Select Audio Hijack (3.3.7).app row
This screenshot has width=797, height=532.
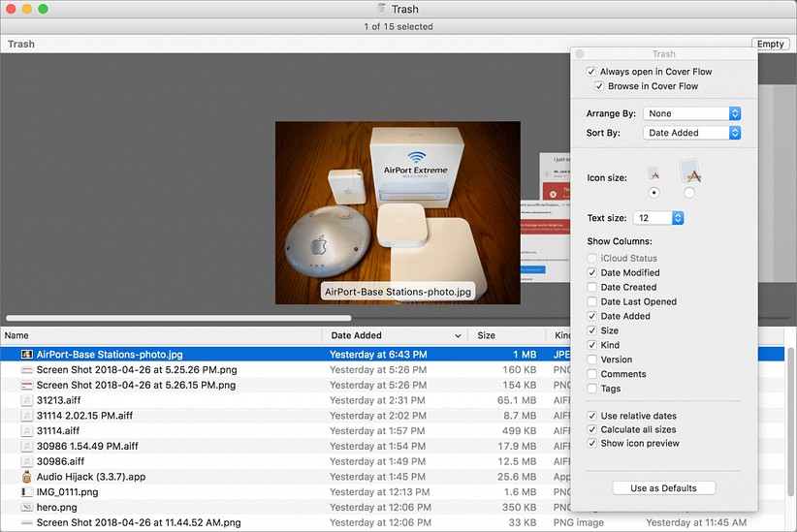click(392, 477)
